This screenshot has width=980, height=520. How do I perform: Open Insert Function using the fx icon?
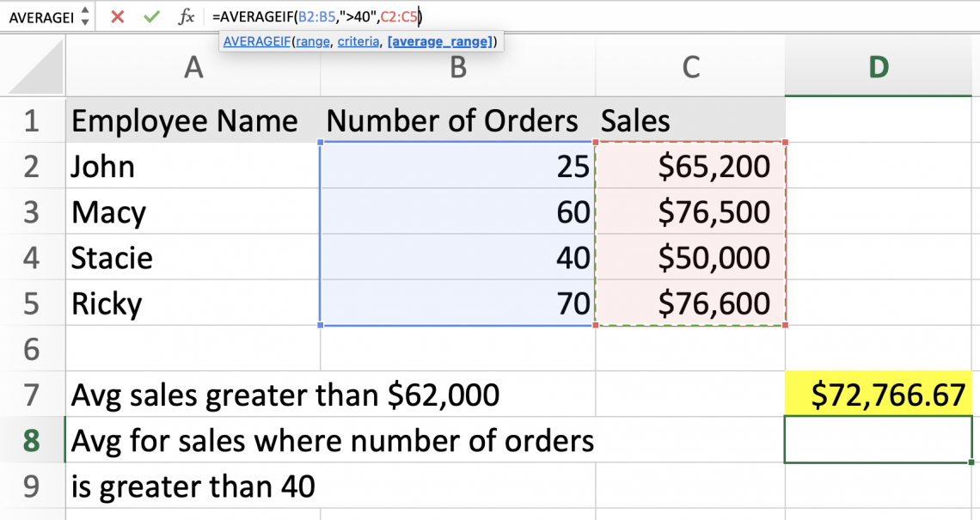coord(185,15)
